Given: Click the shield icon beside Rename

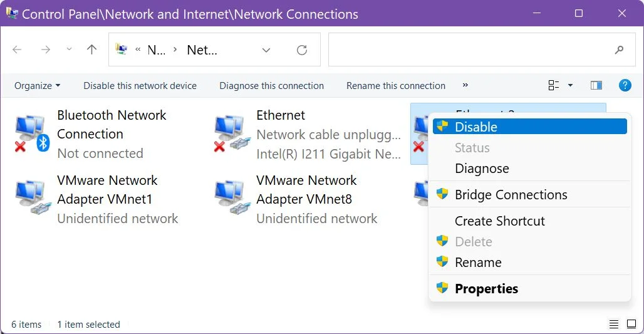Looking at the screenshot, I should point(442,261).
